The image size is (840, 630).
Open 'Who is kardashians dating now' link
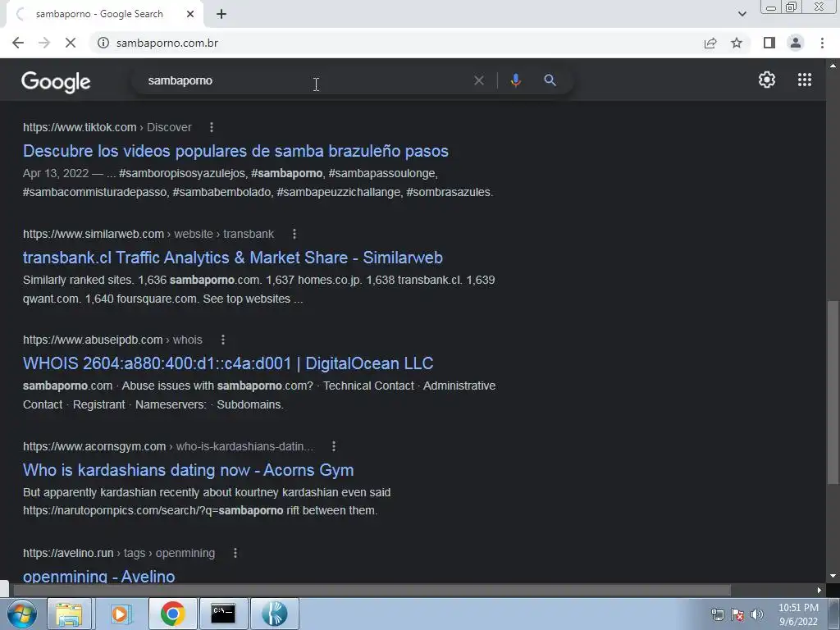coord(189,470)
